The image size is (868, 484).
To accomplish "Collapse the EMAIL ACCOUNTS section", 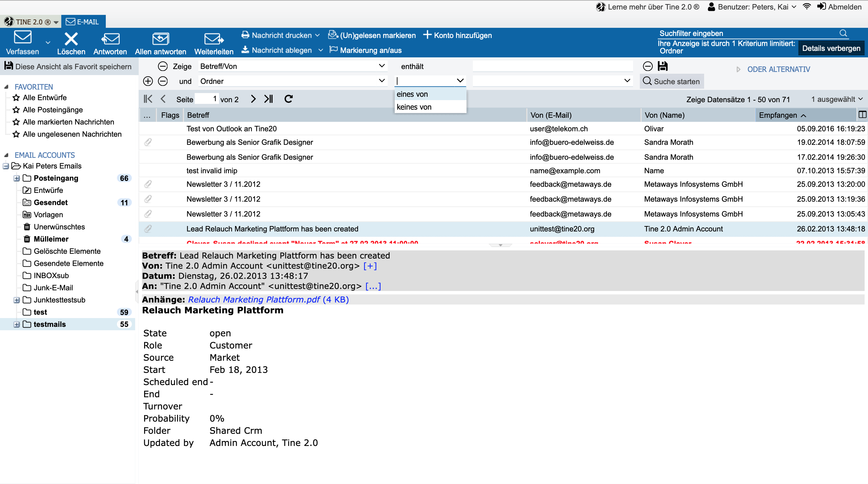I will [6, 155].
